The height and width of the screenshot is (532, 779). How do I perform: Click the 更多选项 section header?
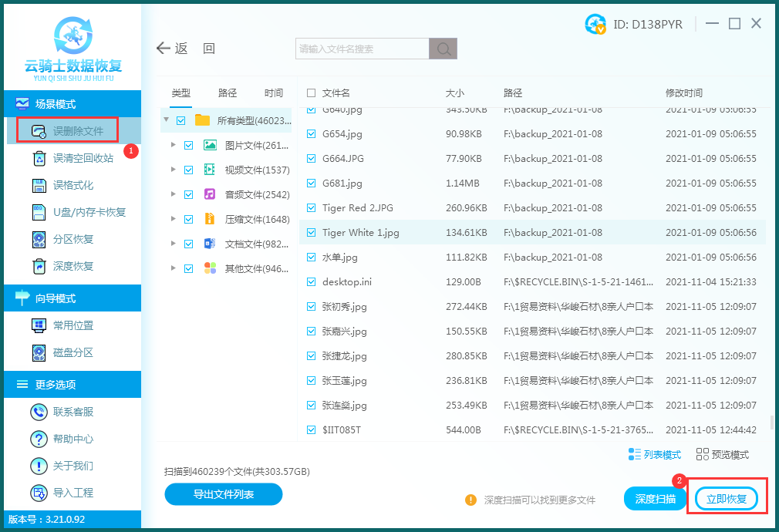coord(73,385)
